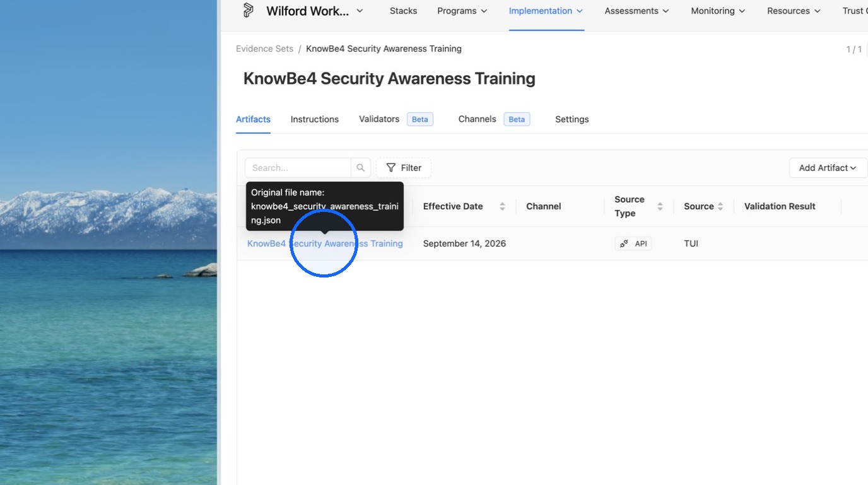
Task: Open the Settings tab
Action: (x=572, y=119)
